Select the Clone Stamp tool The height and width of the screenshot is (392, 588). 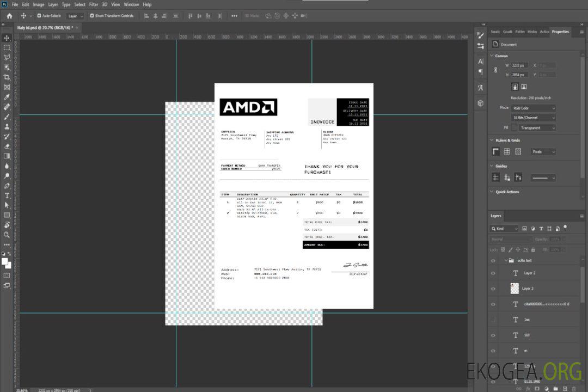point(7,126)
